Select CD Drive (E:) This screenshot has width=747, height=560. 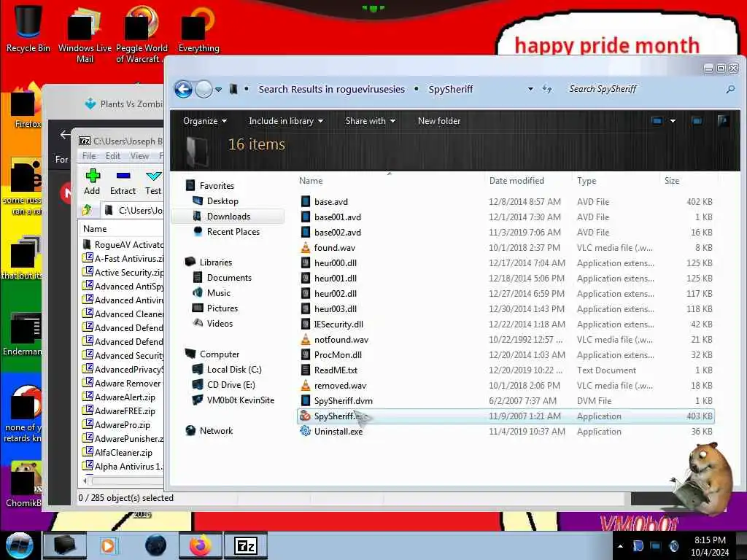point(231,384)
